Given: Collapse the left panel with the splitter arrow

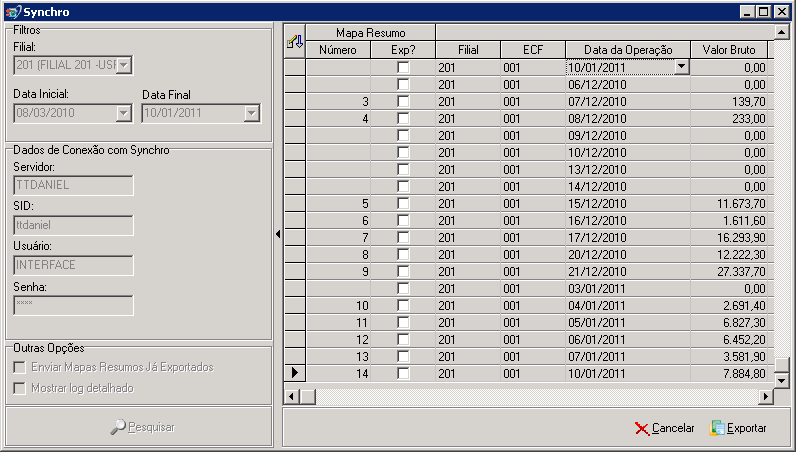Looking at the screenshot, I should [x=278, y=234].
